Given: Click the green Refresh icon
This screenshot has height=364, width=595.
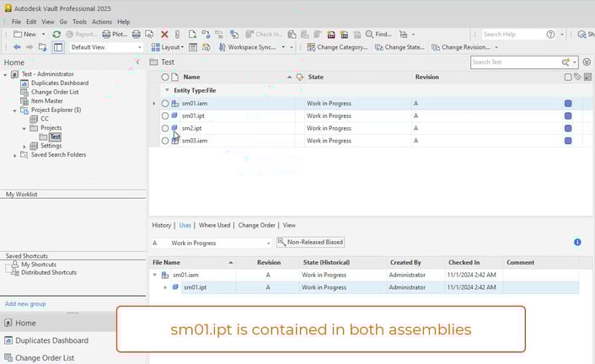Looking at the screenshot, I should click(x=56, y=35).
